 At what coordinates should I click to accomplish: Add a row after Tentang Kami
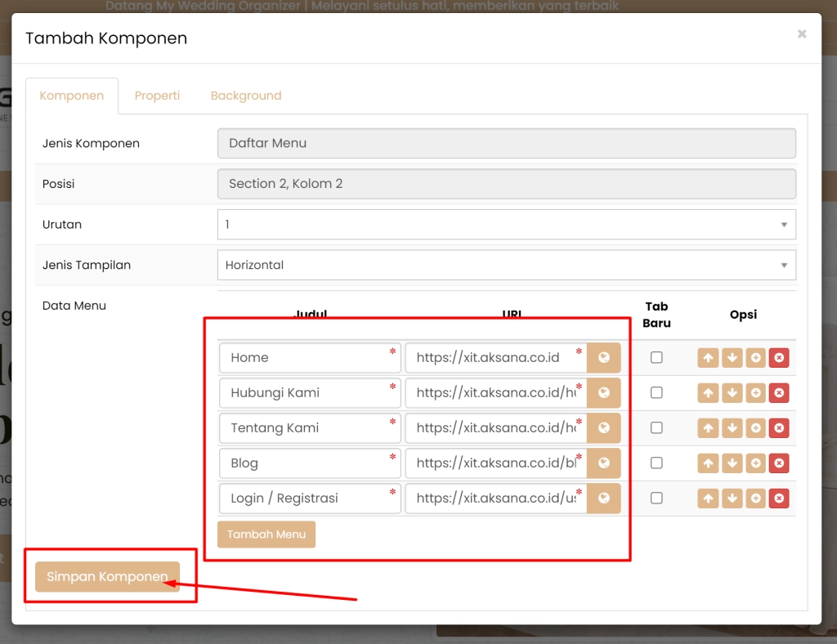[x=755, y=428]
